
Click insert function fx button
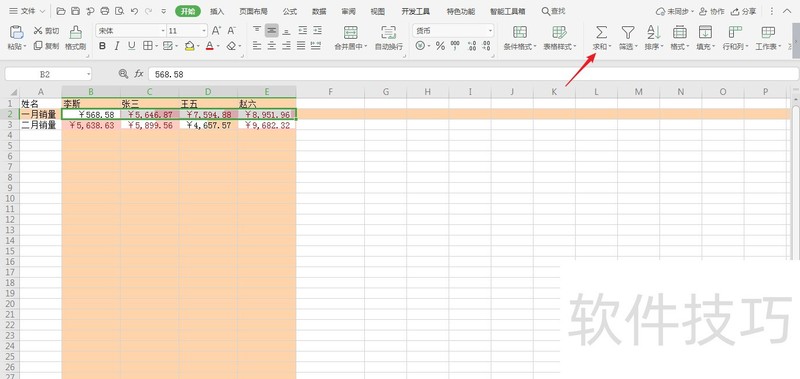[x=139, y=74]
